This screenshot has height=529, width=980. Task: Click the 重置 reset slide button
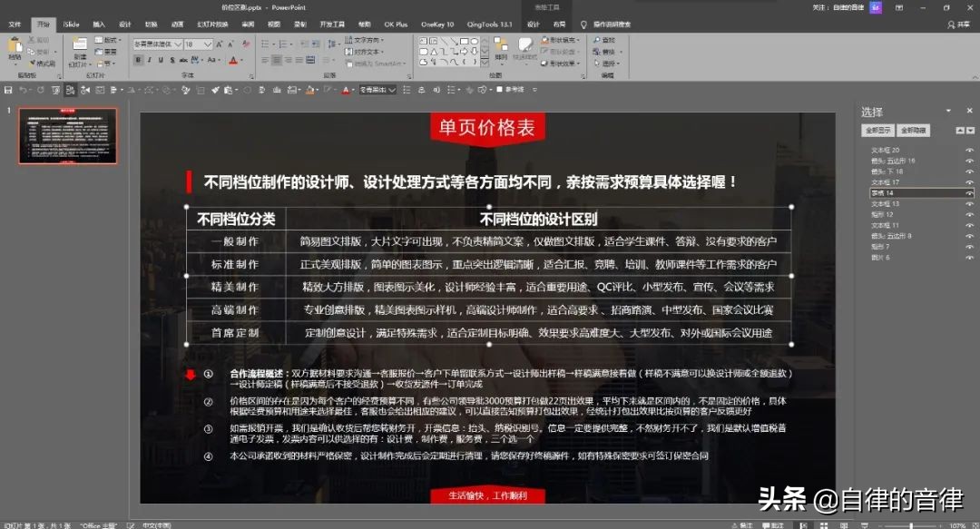point(107,52)
